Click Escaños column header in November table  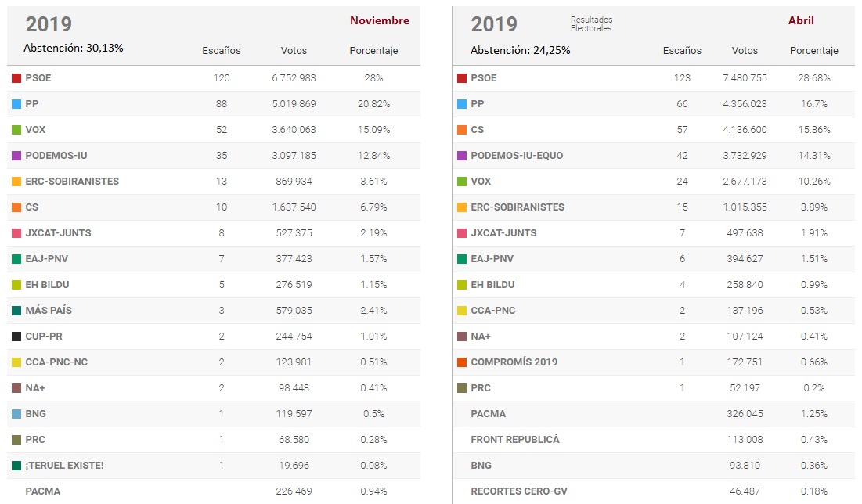222,51
